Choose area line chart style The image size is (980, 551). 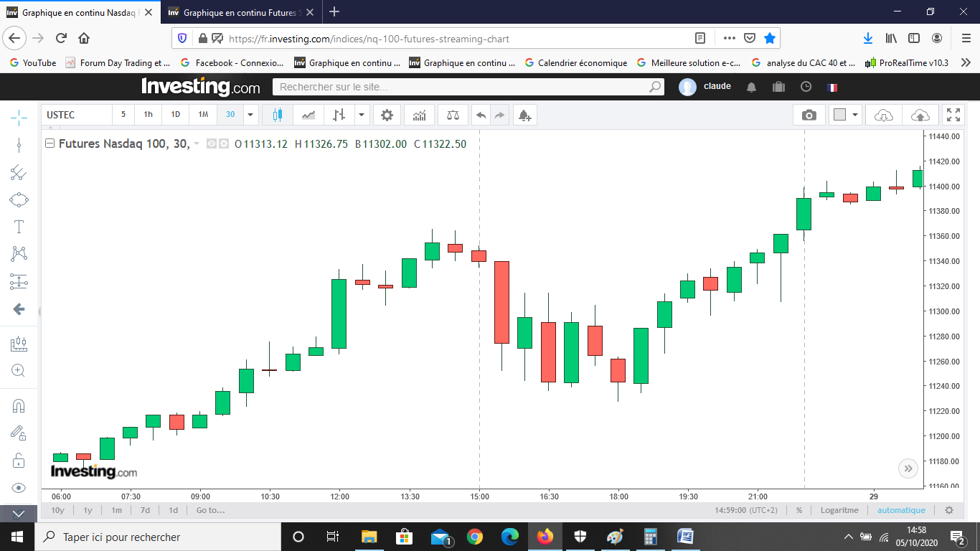click(308, 115)
